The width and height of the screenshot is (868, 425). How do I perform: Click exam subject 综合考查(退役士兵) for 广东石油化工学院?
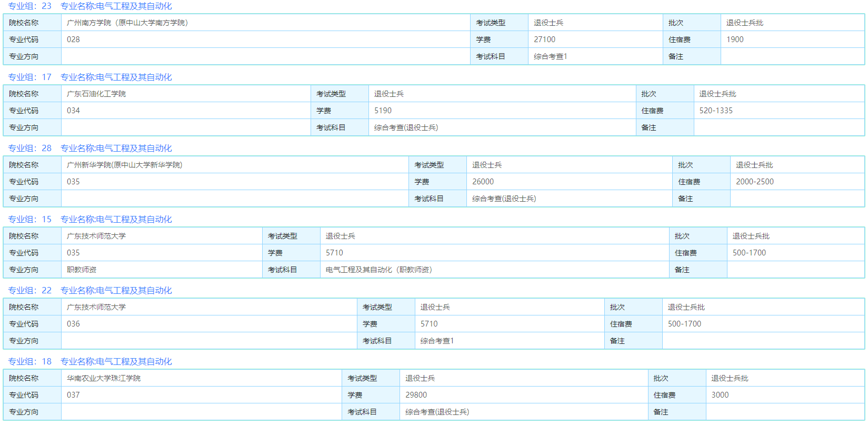[x=406, y=127]
